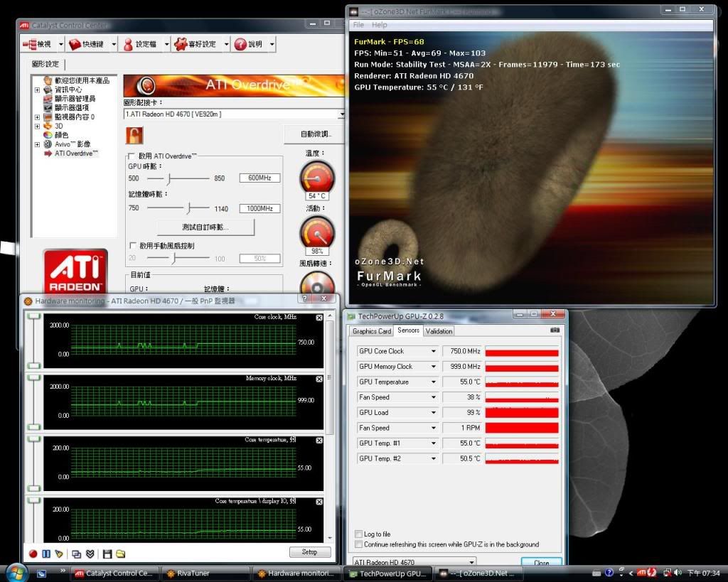Open the GPU Load sensor dropdown
Screen dimensions: 728x582
[433, 413]
